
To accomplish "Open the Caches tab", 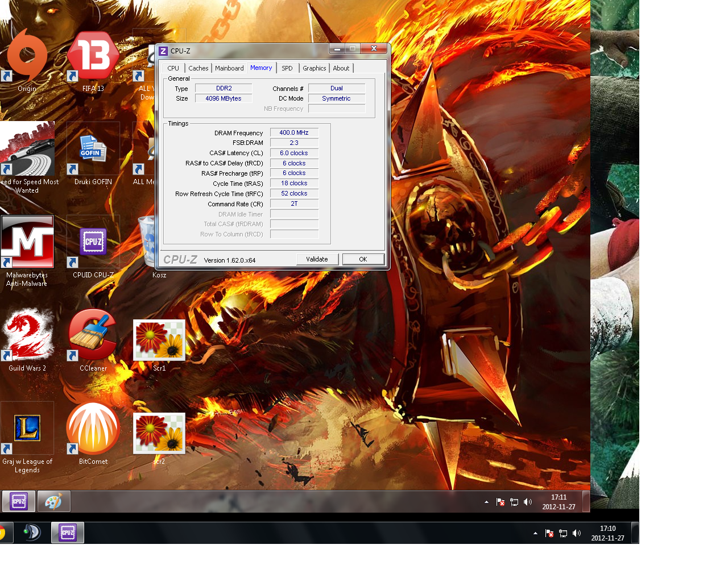I will [x=198, y=68].
